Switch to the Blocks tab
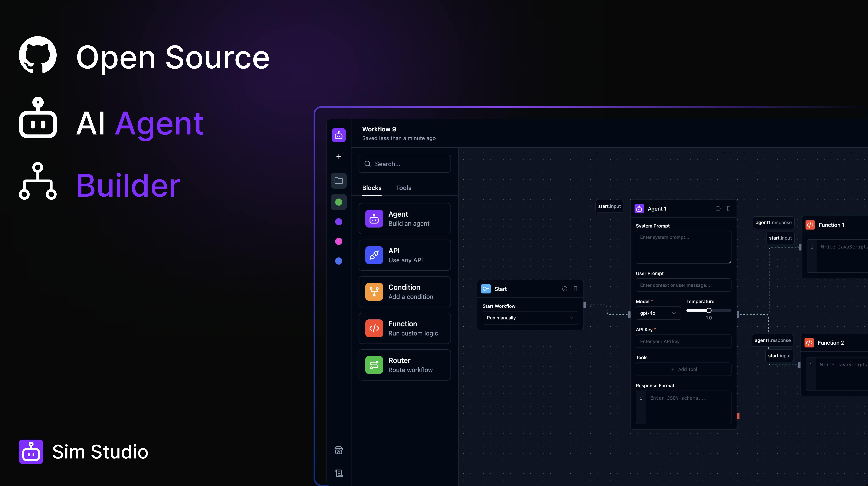 click(x=372, y=188)
